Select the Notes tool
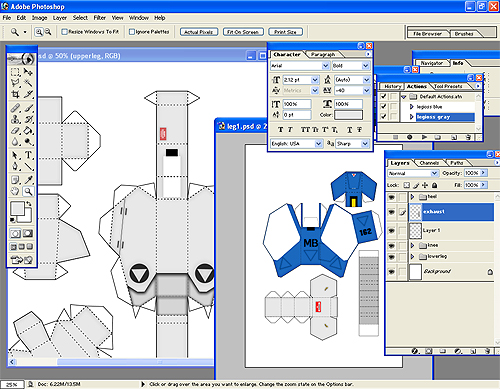Screen dimensions: 500x389 15,180
